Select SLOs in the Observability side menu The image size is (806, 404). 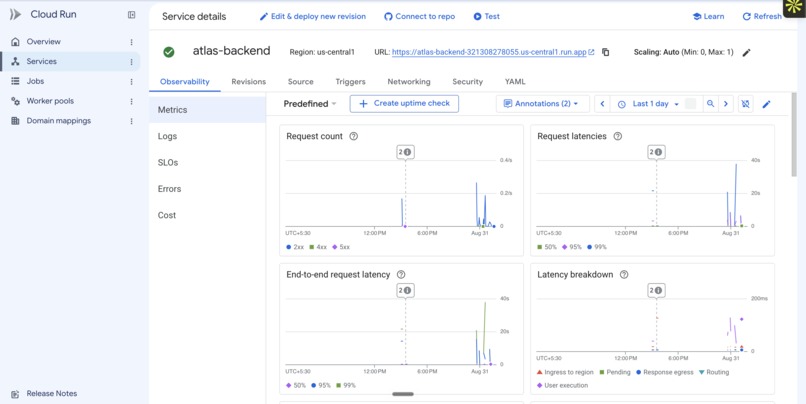click(207, 162)
